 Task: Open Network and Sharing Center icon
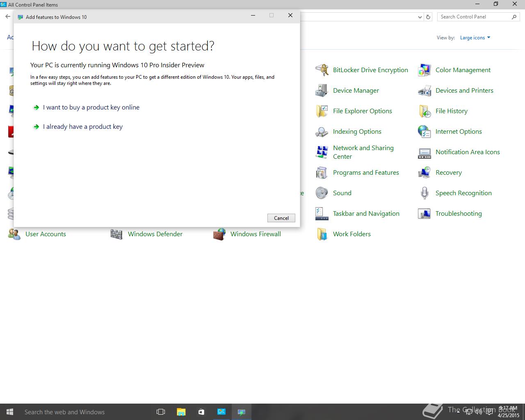322,152
